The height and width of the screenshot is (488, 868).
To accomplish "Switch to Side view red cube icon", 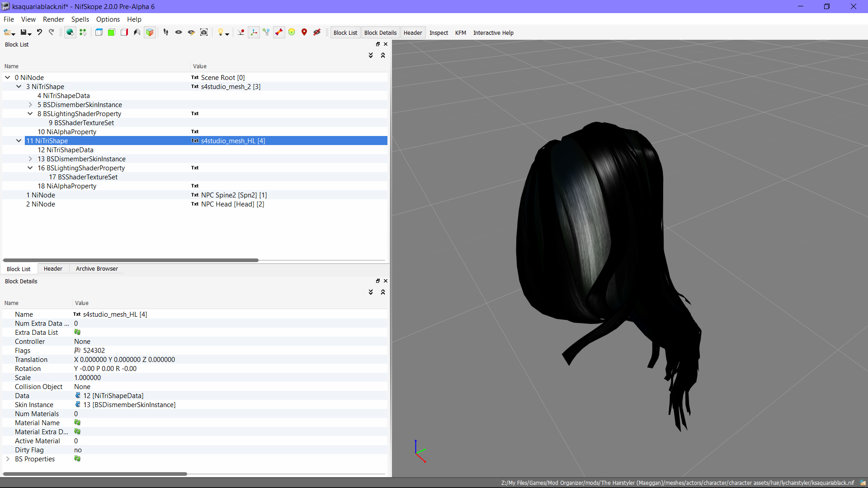I will (x=124, y=32).
